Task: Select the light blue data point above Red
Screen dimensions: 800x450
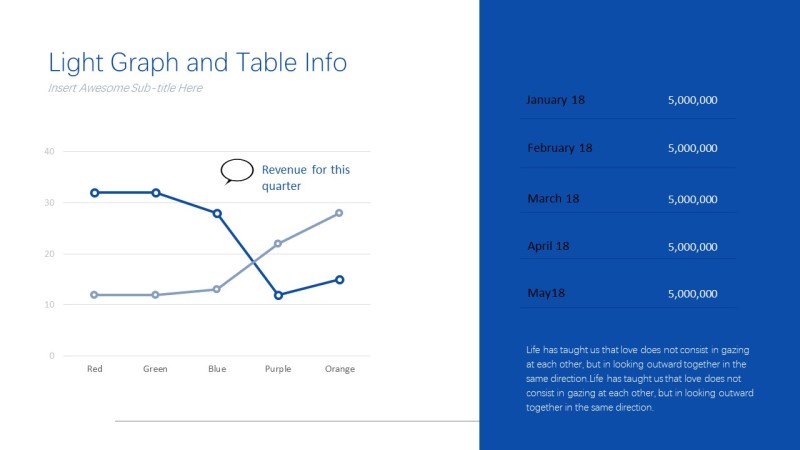Action: coord(95,295)
